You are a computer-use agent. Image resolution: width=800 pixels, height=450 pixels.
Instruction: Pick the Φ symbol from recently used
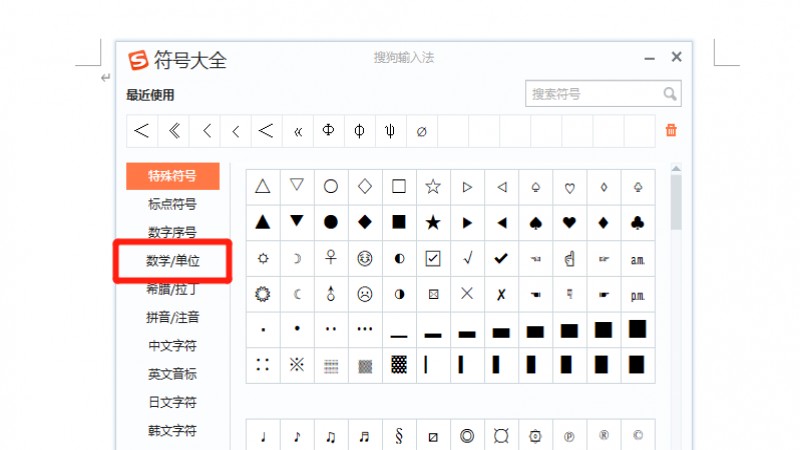pos(328,130)
